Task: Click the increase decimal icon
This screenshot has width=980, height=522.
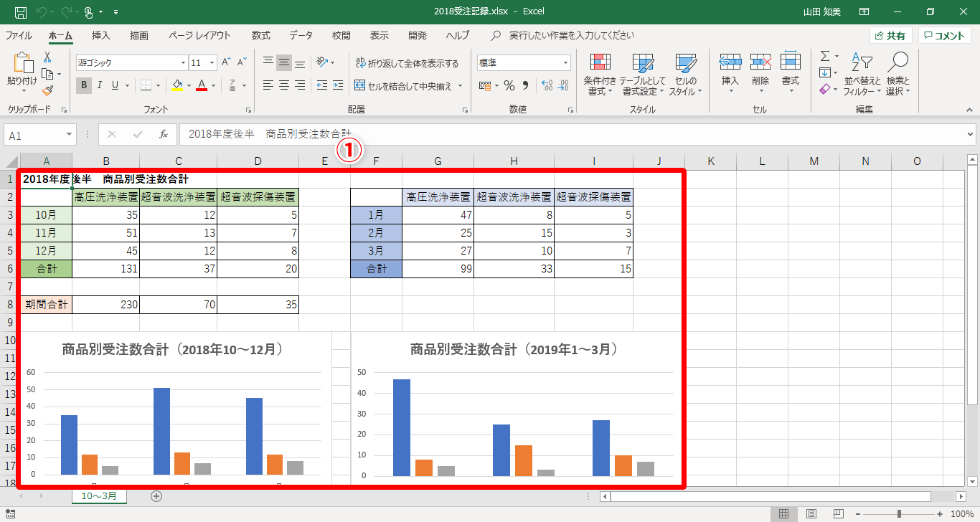Action: click(x=547, y=86)
